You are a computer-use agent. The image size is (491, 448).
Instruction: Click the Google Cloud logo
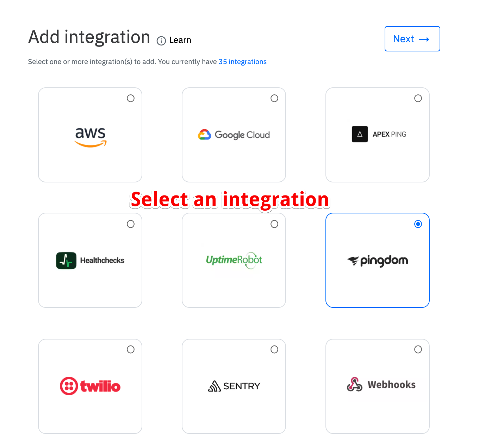(234, 135)
